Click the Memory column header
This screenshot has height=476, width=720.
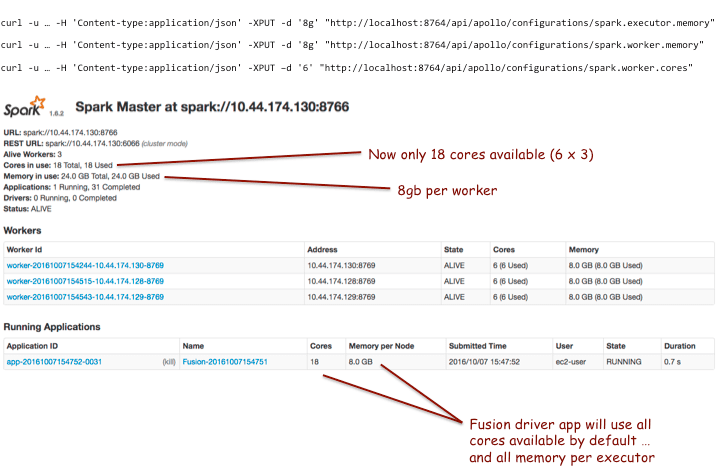point(584,250)
